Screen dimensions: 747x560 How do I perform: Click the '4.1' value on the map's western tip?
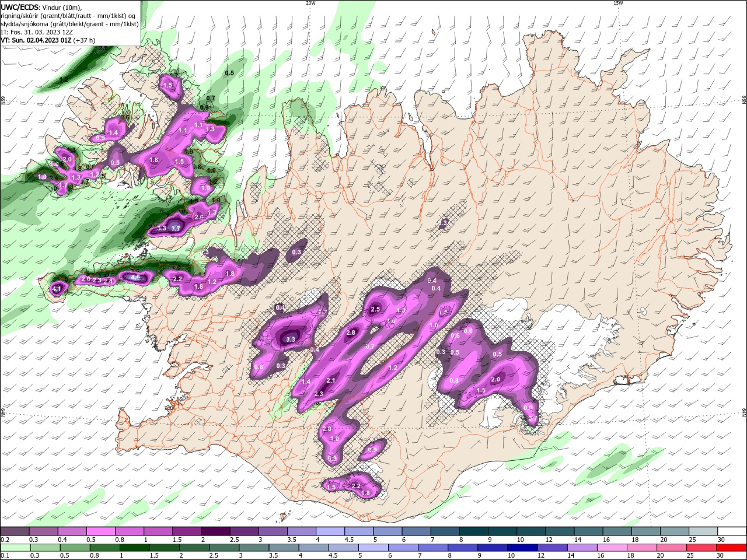point(57,288)
